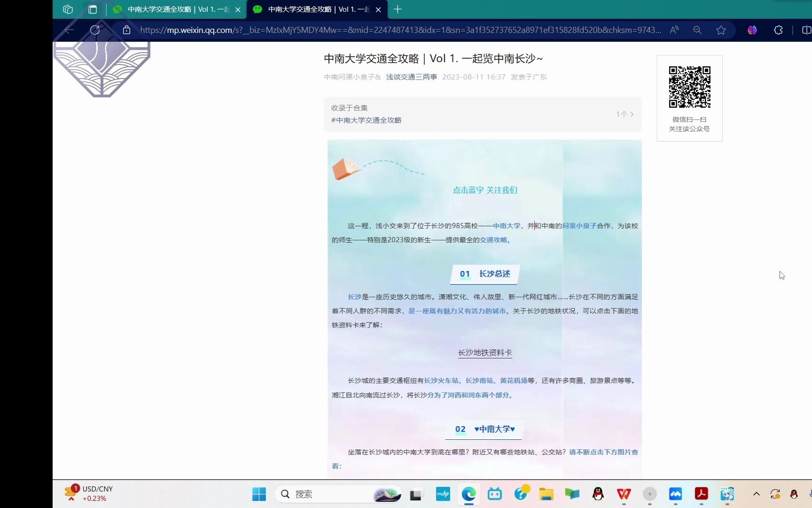This screenshot has width=812, height=508.
Task: Toggle split screen view icon
Action: tap(806, 30)
